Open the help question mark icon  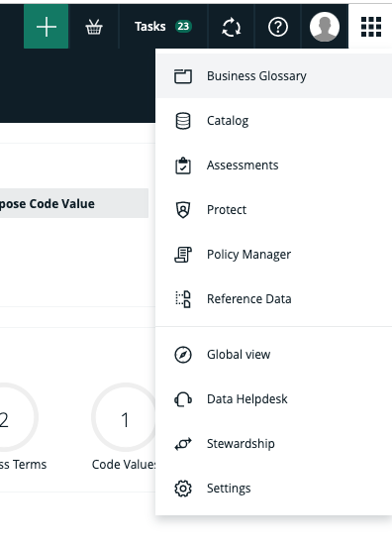pos(278,27)
